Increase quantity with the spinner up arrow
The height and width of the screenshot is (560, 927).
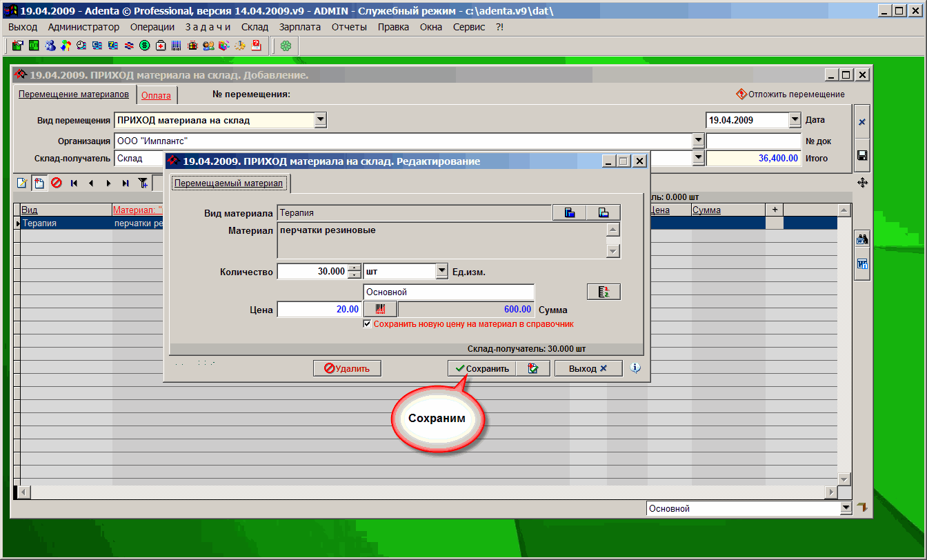355,268
